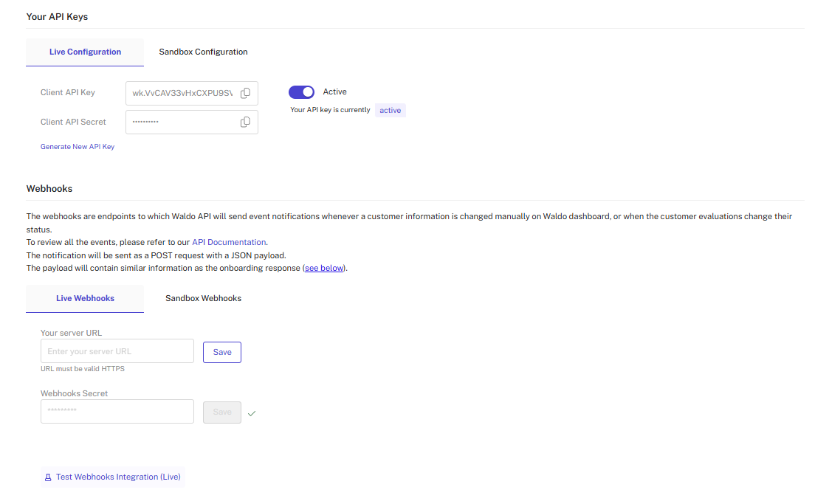
Task: Click the Client API Key text field
Action: click(x=181, y=93)
